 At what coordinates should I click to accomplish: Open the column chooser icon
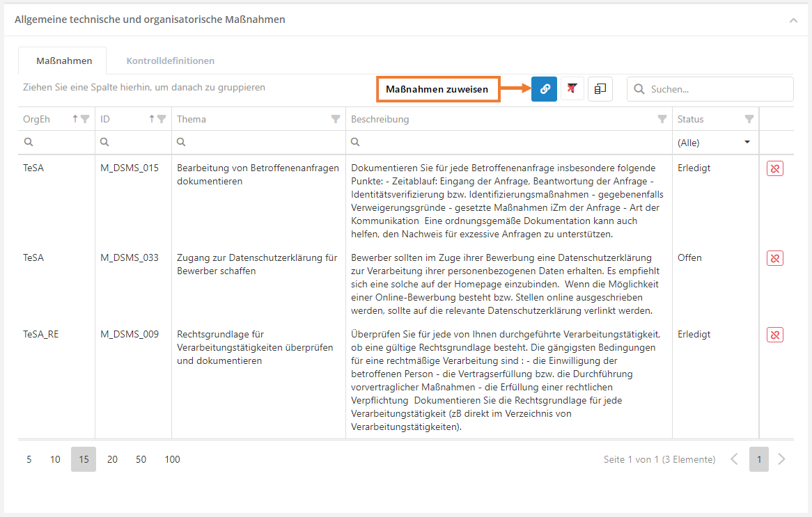(x=600, y=89)
